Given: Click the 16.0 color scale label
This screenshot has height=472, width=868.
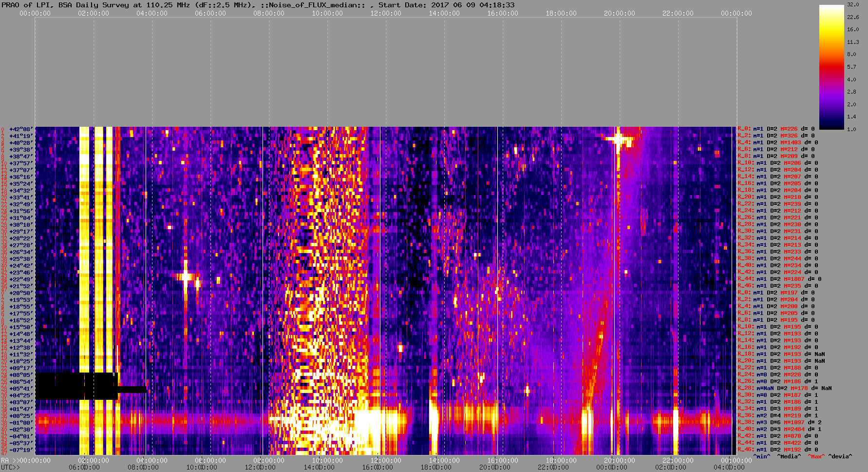Looking at the screenshot, I should point(852,29).
